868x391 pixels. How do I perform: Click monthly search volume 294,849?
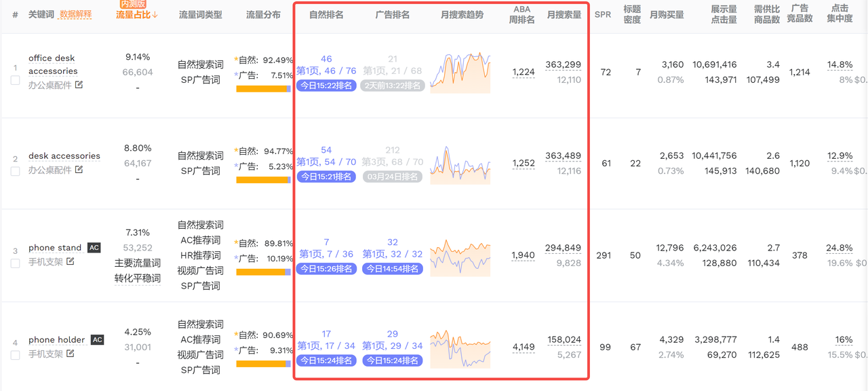click(564, 248)
